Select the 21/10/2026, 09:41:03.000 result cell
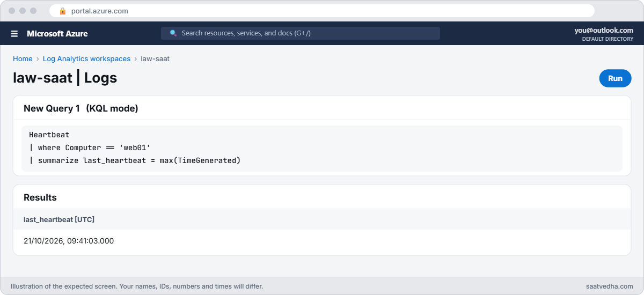The width and height of the screenshot is (644, 295). 69,241
